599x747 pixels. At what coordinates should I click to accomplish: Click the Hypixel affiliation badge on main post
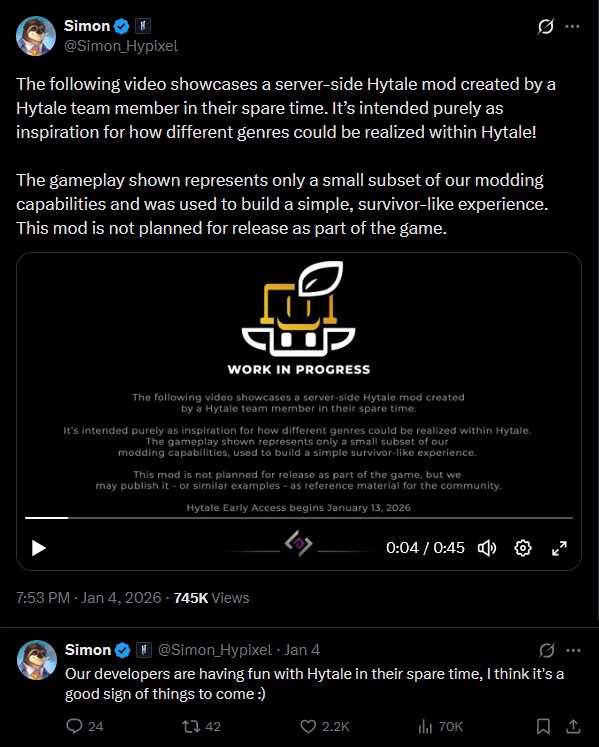click(143, 26)
